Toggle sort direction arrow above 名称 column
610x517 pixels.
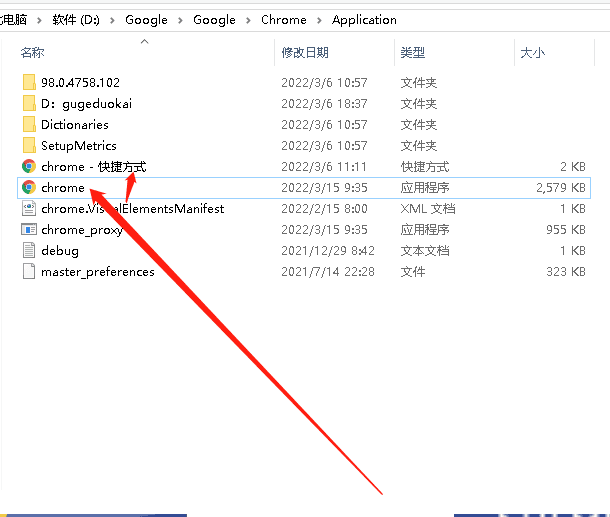pos(145,42)
